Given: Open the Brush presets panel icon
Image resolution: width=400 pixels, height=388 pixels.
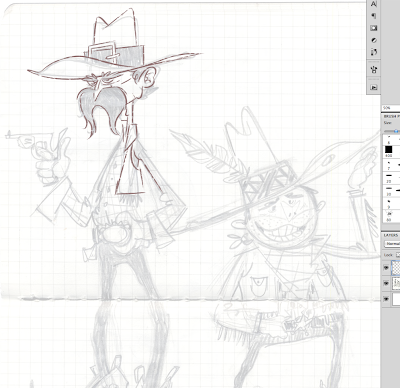Looking at the screenshot, I should click(374, 52).
